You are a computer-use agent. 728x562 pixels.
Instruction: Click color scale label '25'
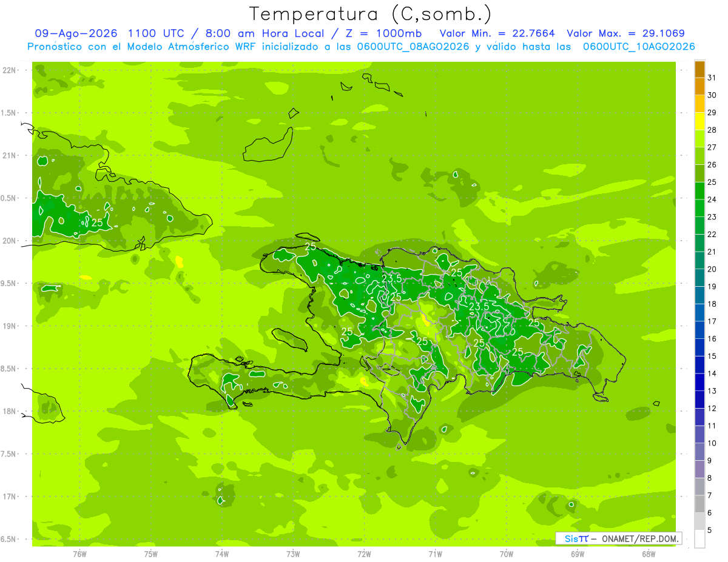tap(712, 182)
